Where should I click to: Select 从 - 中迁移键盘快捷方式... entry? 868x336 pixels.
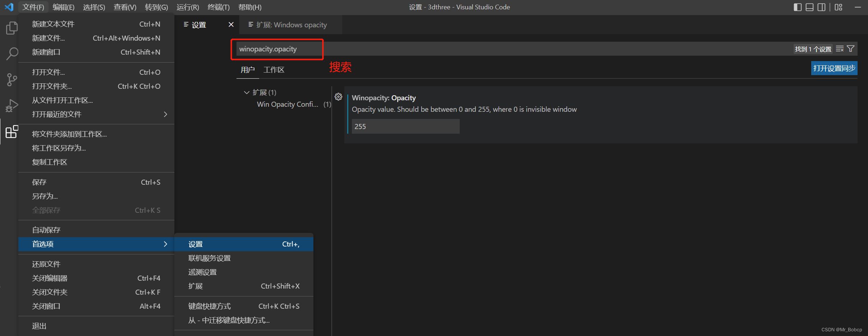pyautogui.click(x=244, y=320)
